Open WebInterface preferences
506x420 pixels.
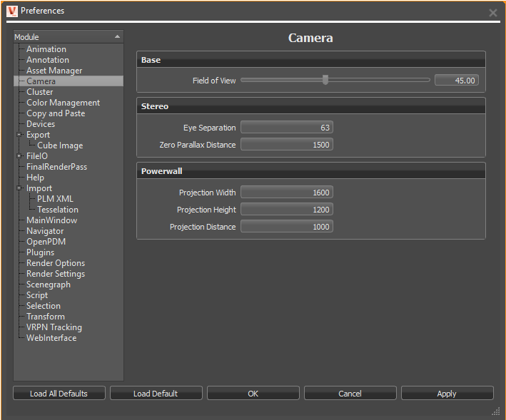click(x=51, y=338)
